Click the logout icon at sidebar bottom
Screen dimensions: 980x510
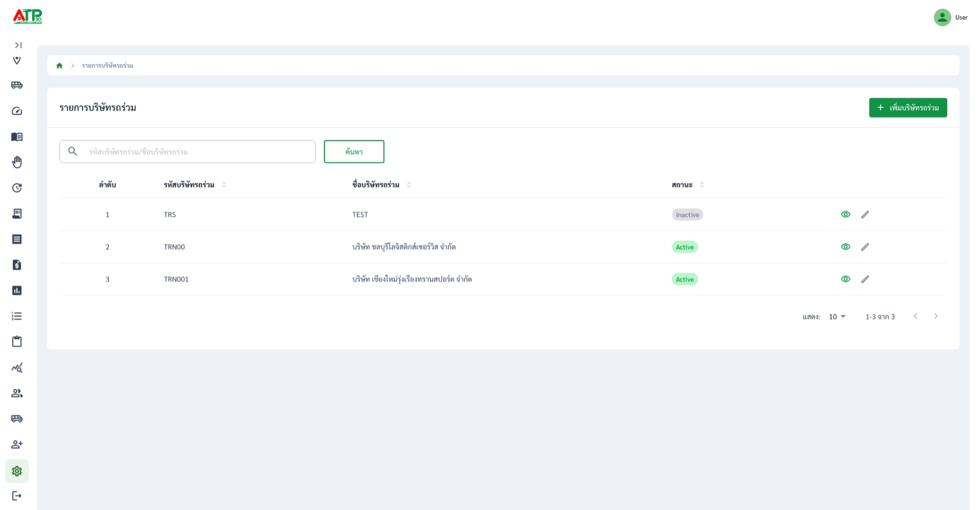point(17,496)
